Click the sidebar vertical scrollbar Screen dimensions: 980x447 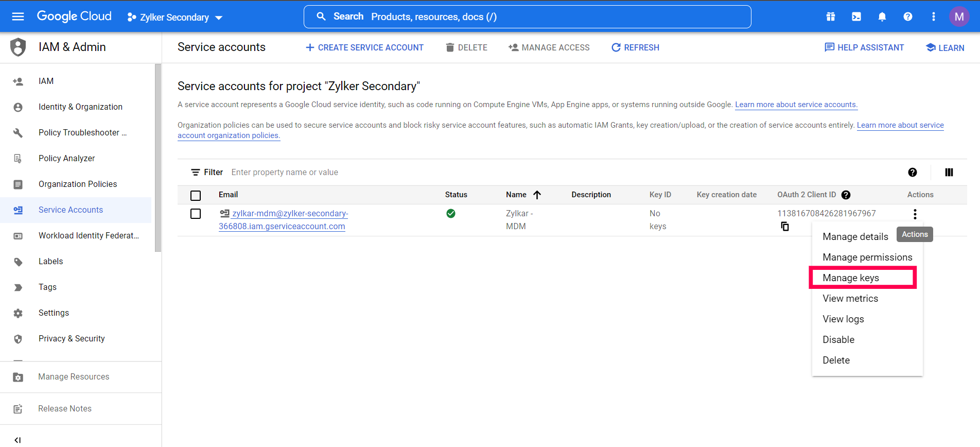(158, 158)
